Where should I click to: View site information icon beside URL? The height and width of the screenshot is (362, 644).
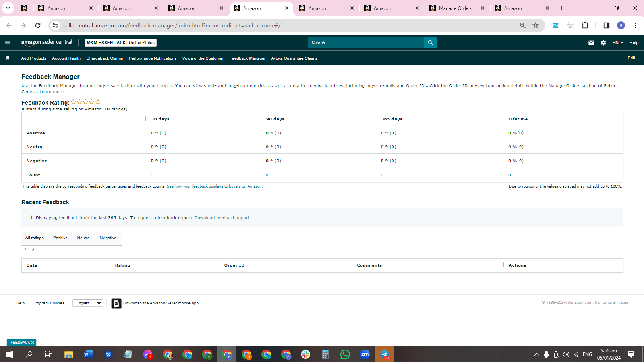point(55,25)
